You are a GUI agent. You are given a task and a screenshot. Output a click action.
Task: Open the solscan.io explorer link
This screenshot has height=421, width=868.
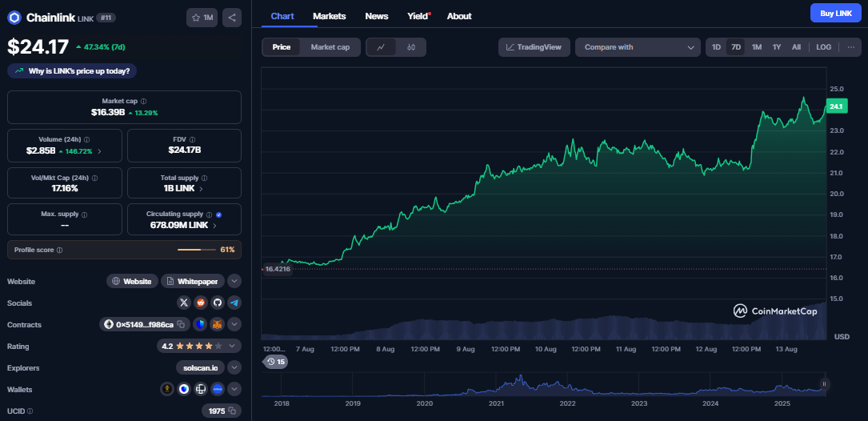pos(200,367)
